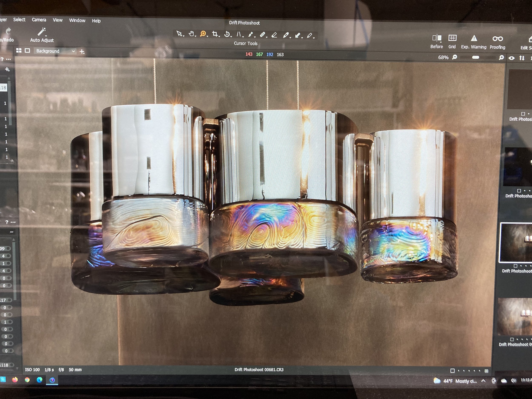This screenshot has height=399, width=532.
Task: Click the zoom-in magnifier after zoom slider
Action: pos(501,58)
